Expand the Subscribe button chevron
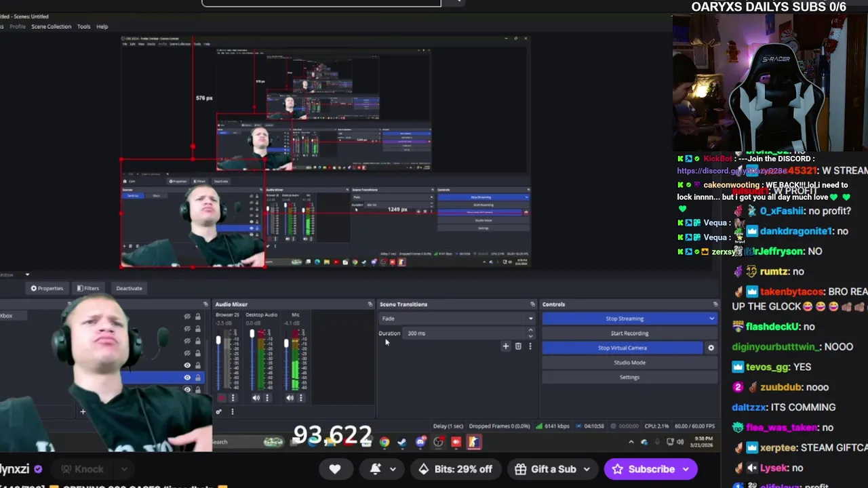This screenshot has height=488, width=868. 686,469
